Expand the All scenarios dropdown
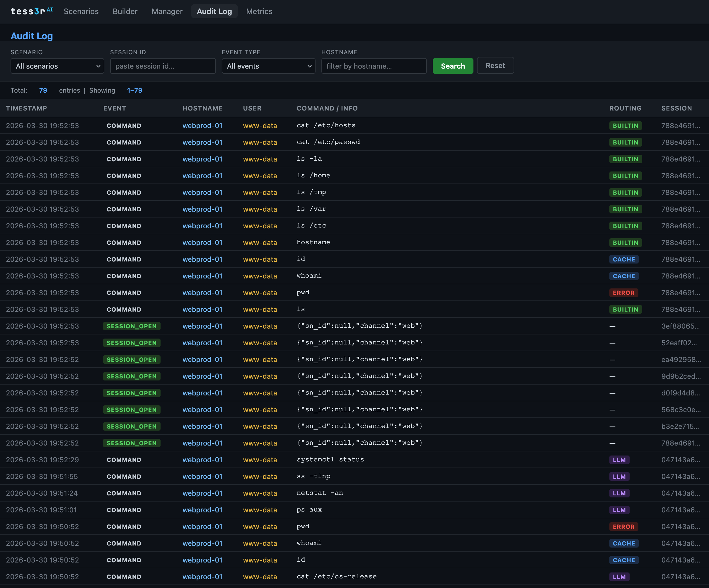This screenshot has width=709, height=588. pos(57,66)
